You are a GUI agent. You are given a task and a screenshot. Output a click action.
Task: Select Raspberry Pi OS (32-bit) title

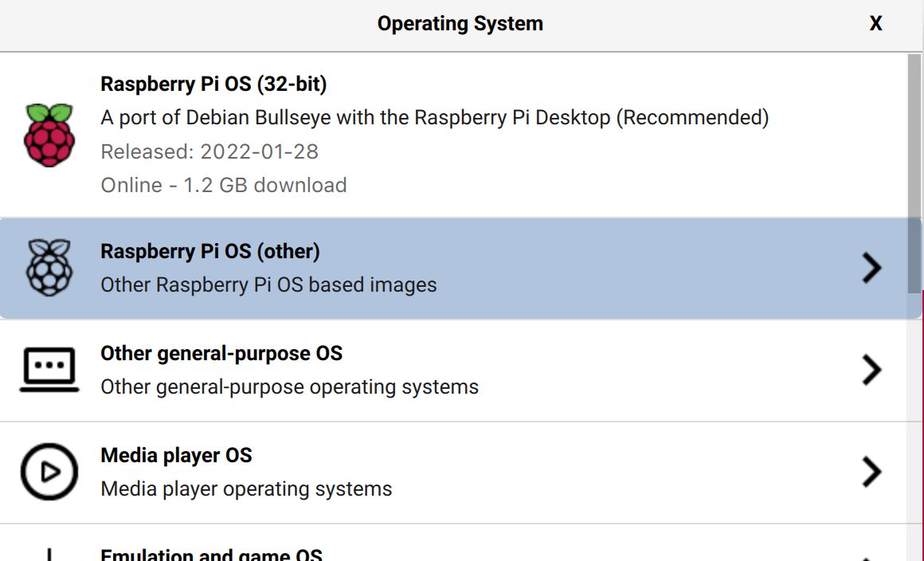click(213, 84)
